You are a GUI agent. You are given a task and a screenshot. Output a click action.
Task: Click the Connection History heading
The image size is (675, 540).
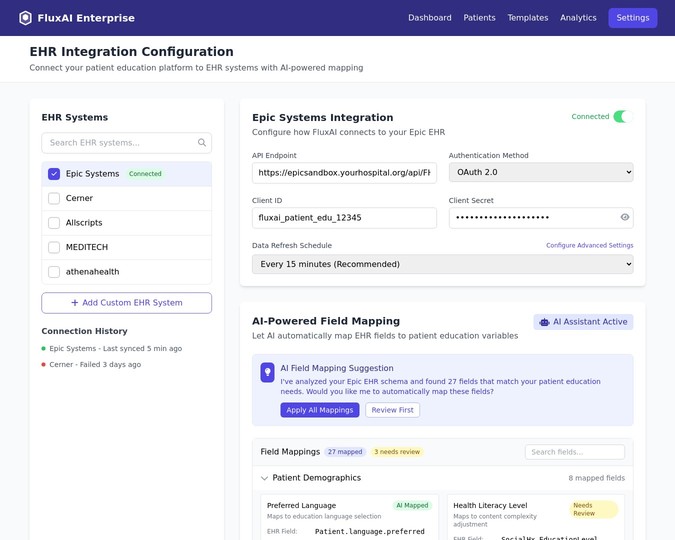[x=84, y=331]
